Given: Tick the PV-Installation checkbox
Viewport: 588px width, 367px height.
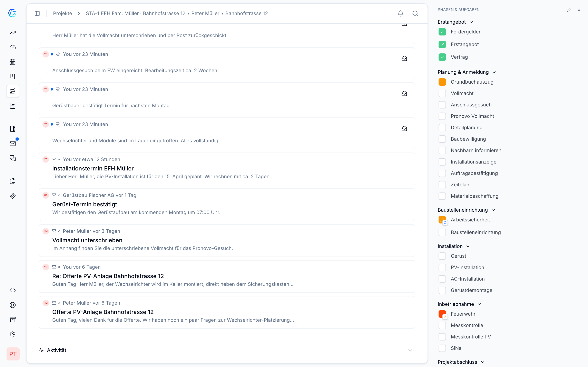Looking at the screenshot, I should coord(442,268).
